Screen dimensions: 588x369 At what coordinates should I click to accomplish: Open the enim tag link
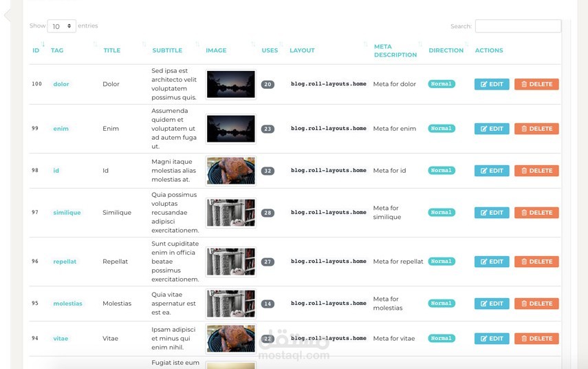click(x=61, y=128)
